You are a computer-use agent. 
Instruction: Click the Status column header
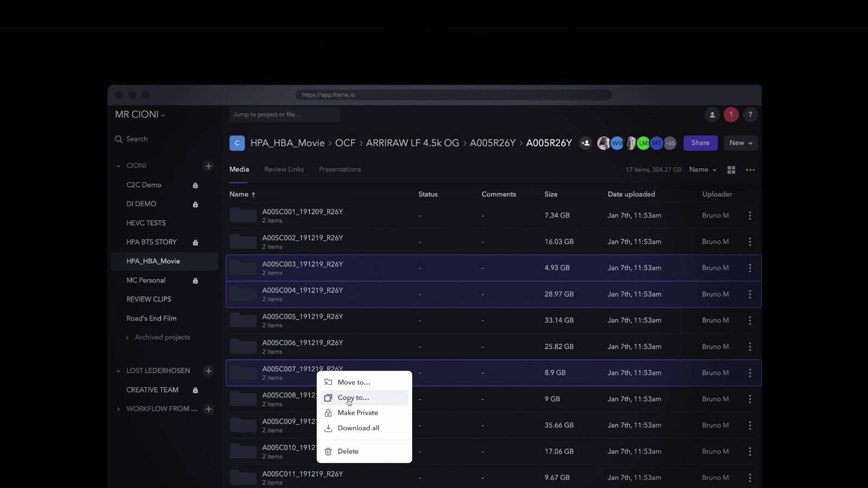pos(428,194)
